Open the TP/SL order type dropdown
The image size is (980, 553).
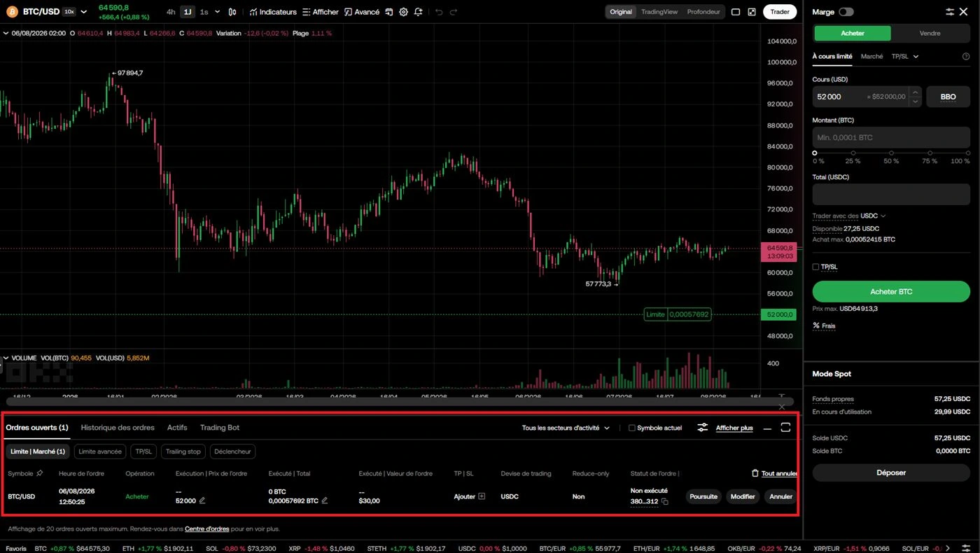click(x=904, y=57)
